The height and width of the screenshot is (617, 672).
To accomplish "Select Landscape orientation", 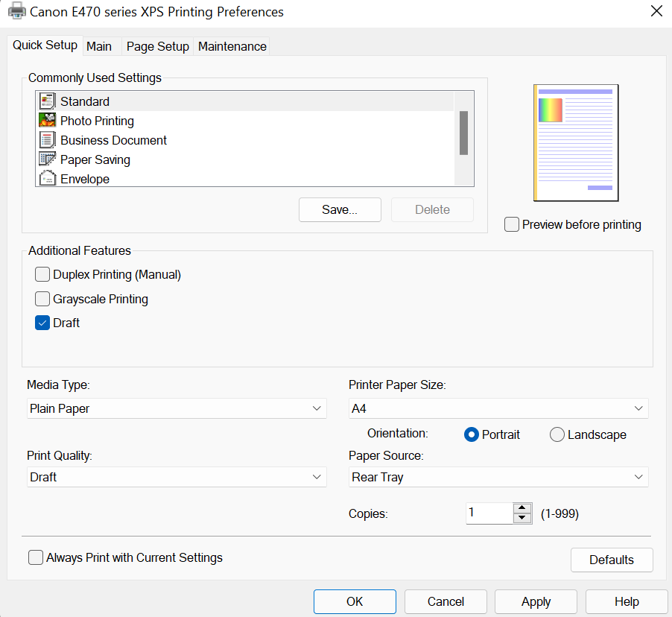I will pos(557,434).
